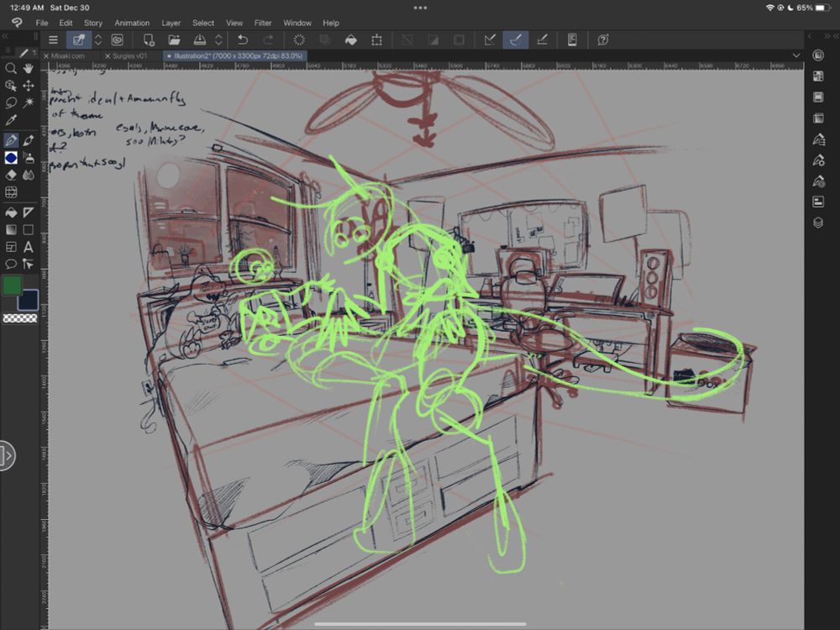This screenshot has width=840, height=630.
Task: Select the highlighted Pen tool
Action: (11, 140)
